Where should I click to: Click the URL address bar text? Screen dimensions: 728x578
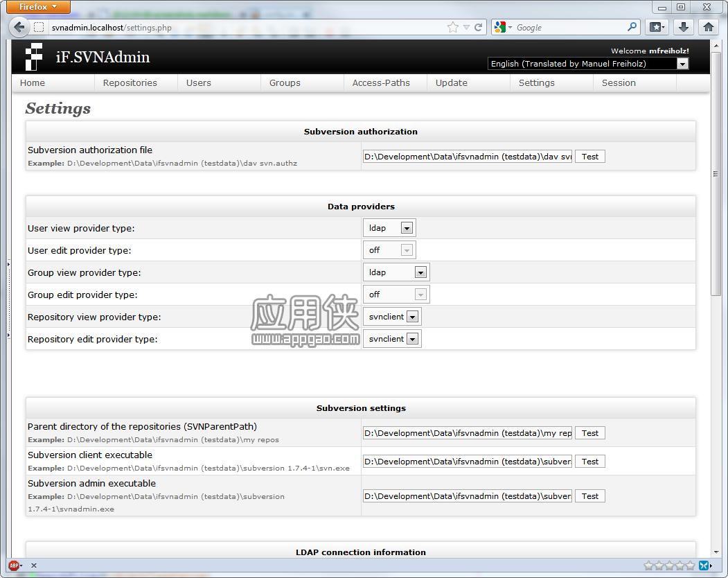click(x=112, y=28)
